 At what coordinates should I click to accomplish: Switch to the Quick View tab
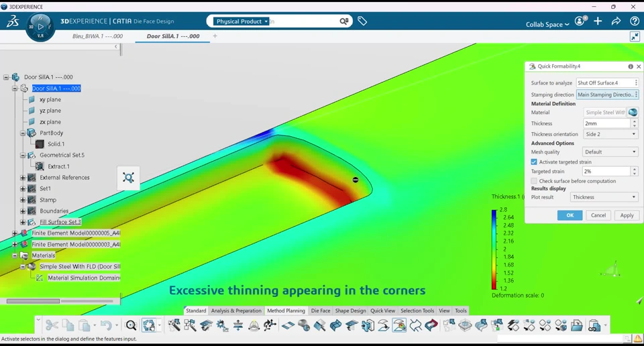pos(383,310)
